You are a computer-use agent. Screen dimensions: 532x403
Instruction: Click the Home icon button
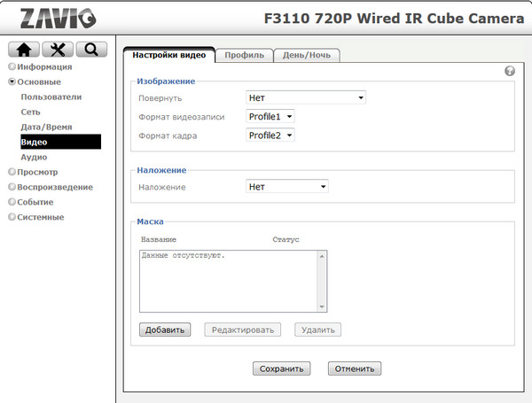(x=25, y=50)
